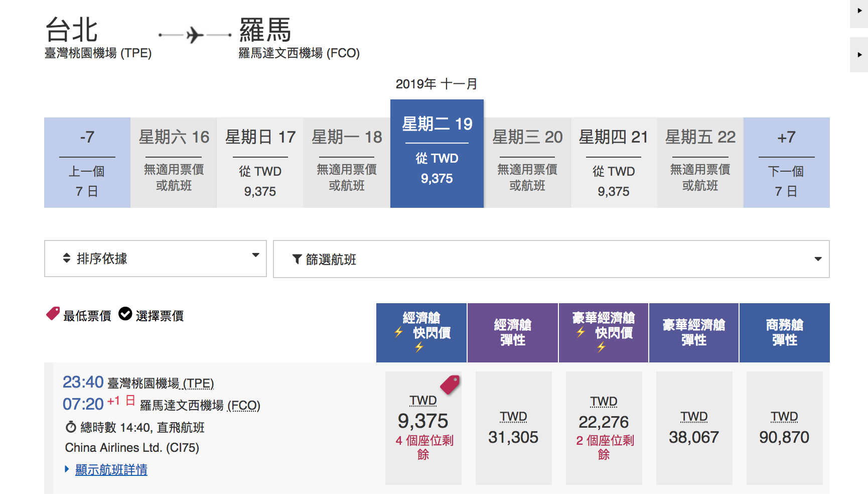Click arrival time 07:20

(83, 404)
